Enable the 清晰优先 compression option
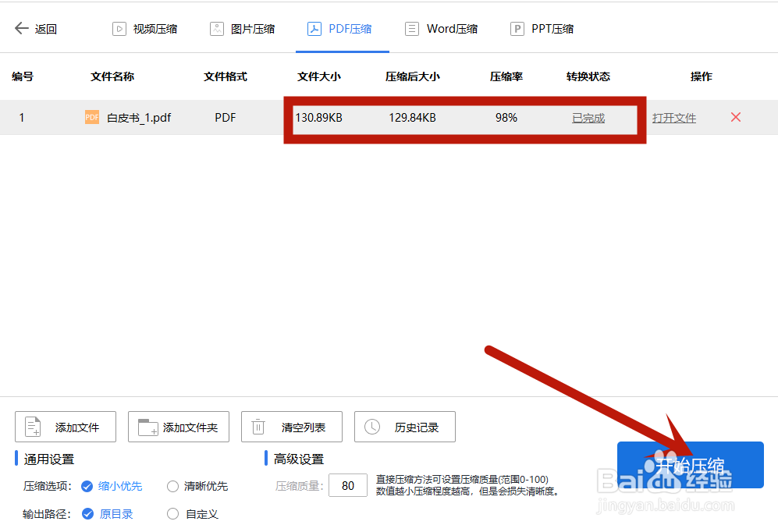The image size is (778, 532). [172, 485]
